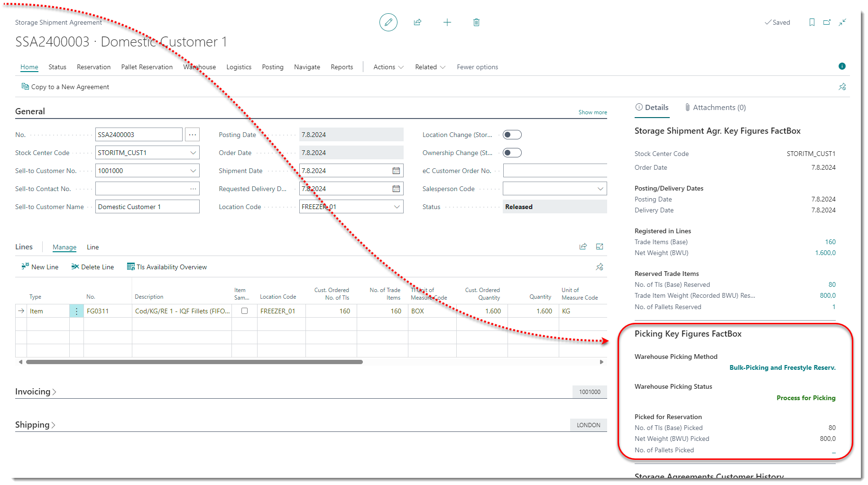Screen dimensions: 868x485
Task: Expand the Invoicing section
Action: pos(36,392)
